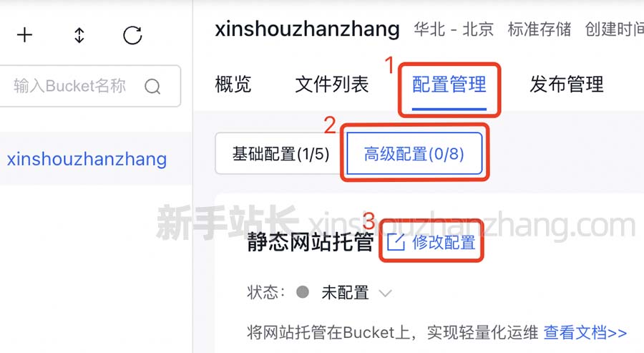Image resolution: width=644 pixels, height=353 pixels.
Task: Go to the 发布管理 tab
Action: tap(567, 84)
